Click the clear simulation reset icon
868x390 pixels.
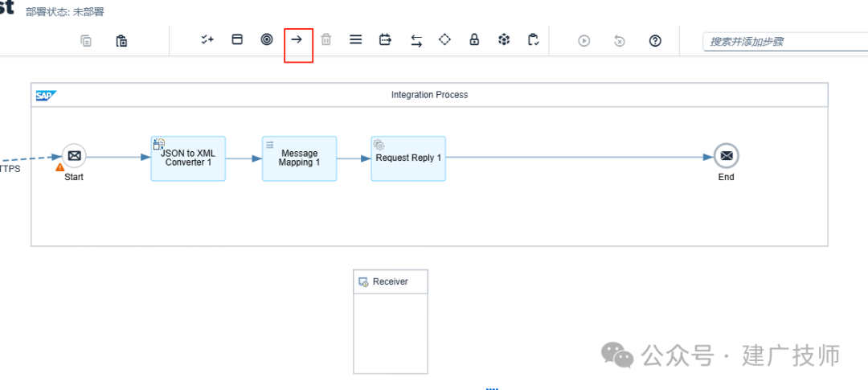620,40
